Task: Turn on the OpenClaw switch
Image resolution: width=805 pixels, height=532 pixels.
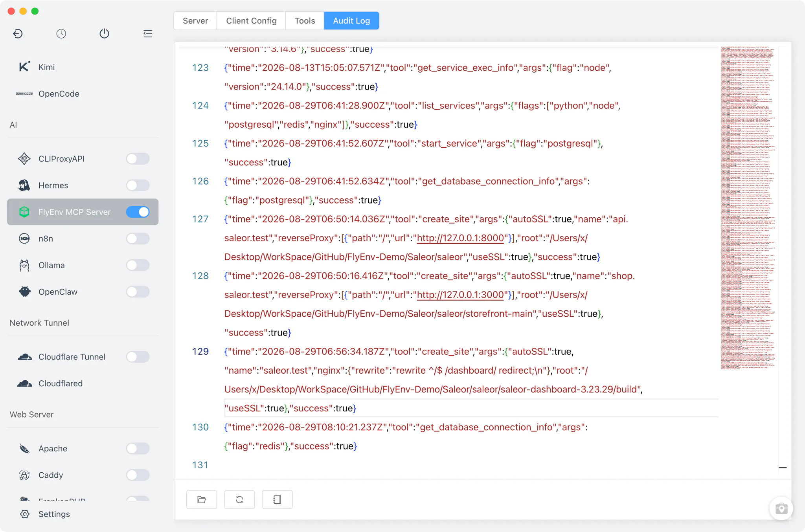Action: 138,292
